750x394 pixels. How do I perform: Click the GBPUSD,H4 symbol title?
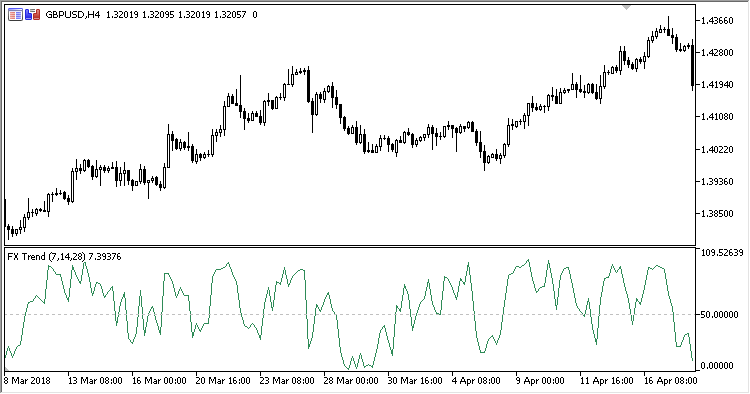pos(73,15)
